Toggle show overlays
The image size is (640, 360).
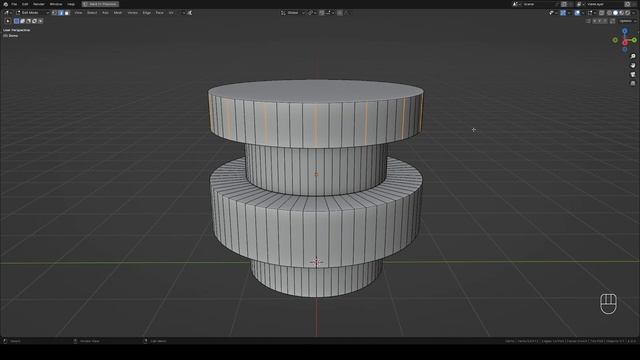(x=577, y=13)
